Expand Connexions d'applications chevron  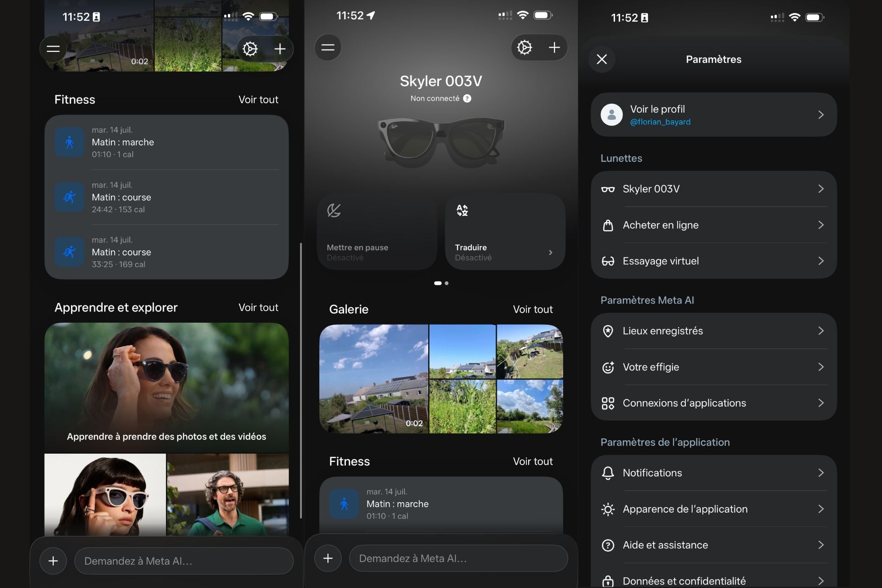[821, 403]
